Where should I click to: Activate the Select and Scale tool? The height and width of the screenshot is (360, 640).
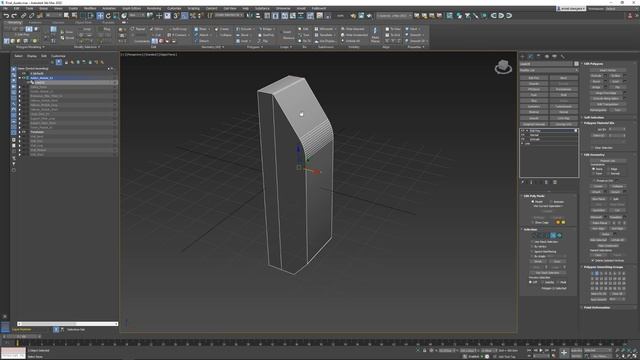pos(116,16)
